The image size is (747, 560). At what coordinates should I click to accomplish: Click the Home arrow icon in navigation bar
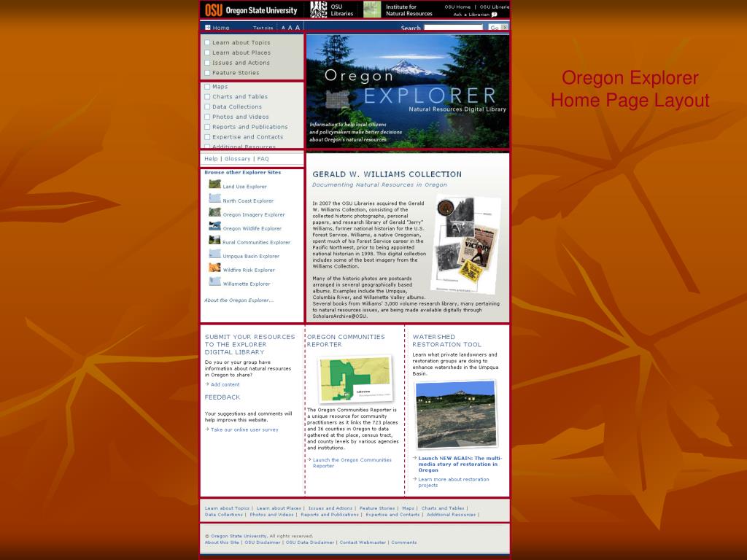208,28
